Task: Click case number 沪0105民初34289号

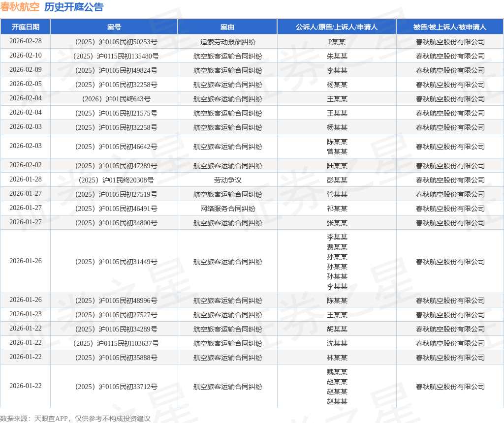Action: click(116, 329)
